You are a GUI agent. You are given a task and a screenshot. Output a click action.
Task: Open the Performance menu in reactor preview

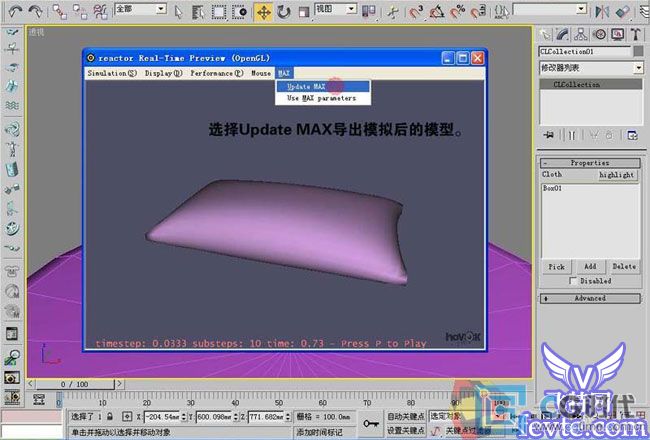pos(216,73)
